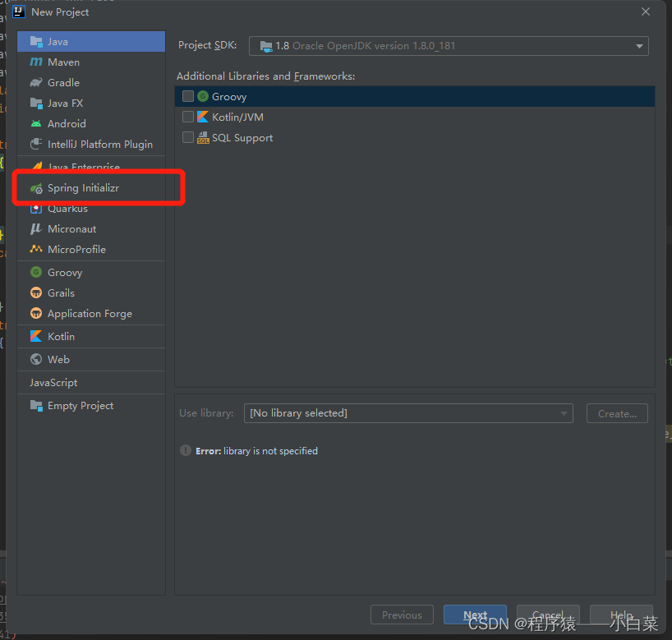
Task: Click the Help button
Action: tap(621, 615)
